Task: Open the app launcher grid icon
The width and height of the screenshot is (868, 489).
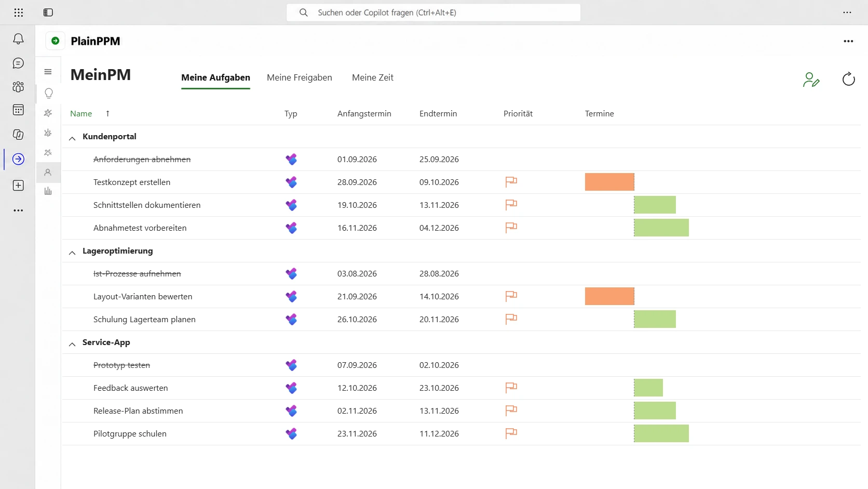Action: (19, 12)
